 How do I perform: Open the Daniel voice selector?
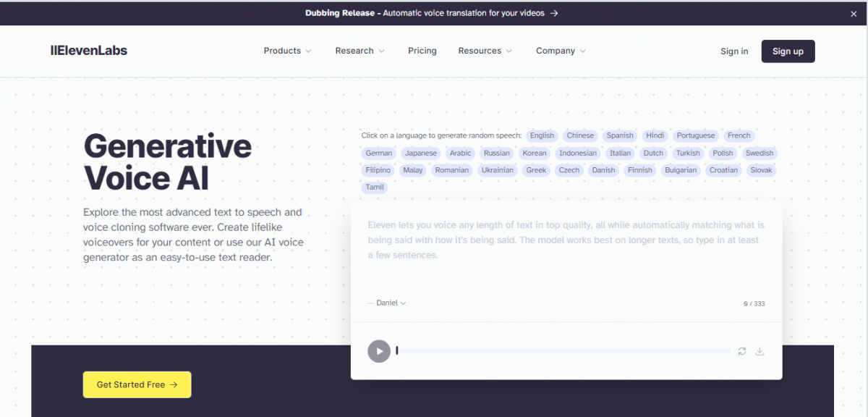(387, 303)
